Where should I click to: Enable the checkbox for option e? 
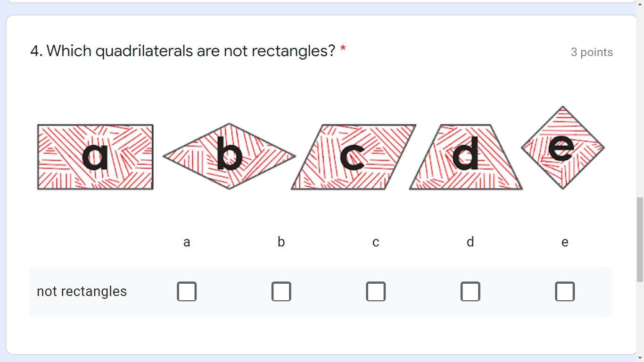point(565,291)
